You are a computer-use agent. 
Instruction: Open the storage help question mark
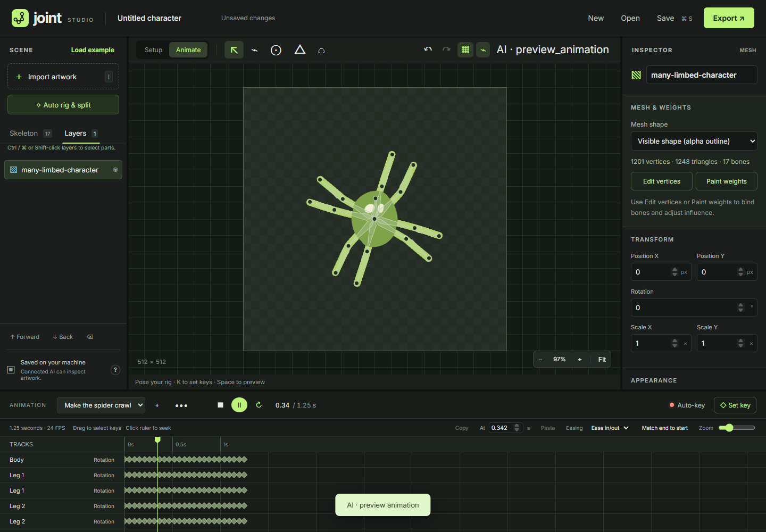[x=115, y=370]
